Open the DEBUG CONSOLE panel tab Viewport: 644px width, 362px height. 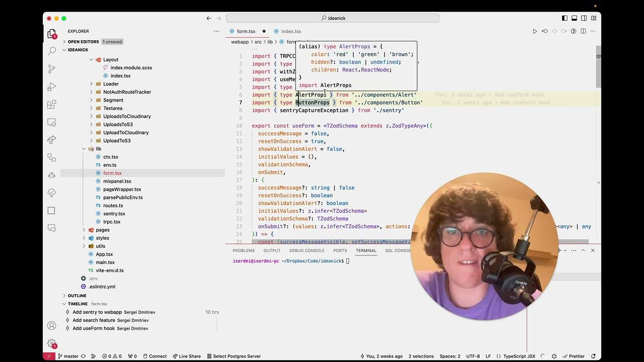click(x=307, y=250)
